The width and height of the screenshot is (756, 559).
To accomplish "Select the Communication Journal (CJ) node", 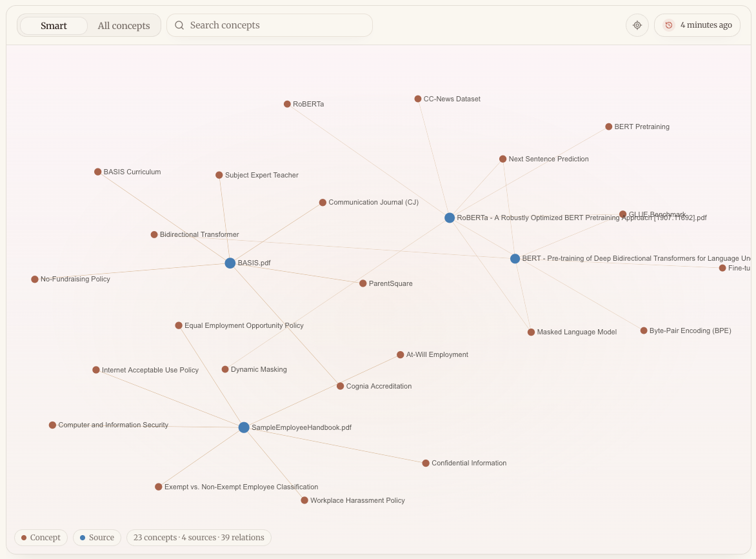I will coord(323,203).
